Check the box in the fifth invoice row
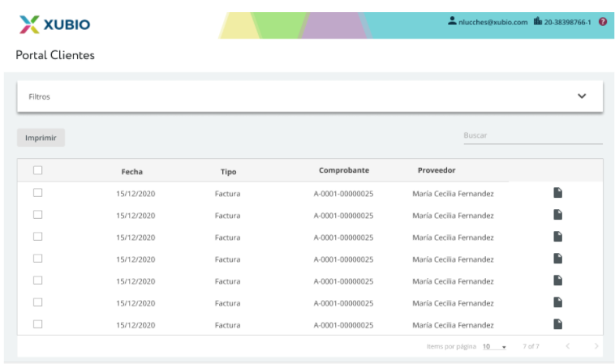This screenshot has height=364, width=615. tap(37, 280)
